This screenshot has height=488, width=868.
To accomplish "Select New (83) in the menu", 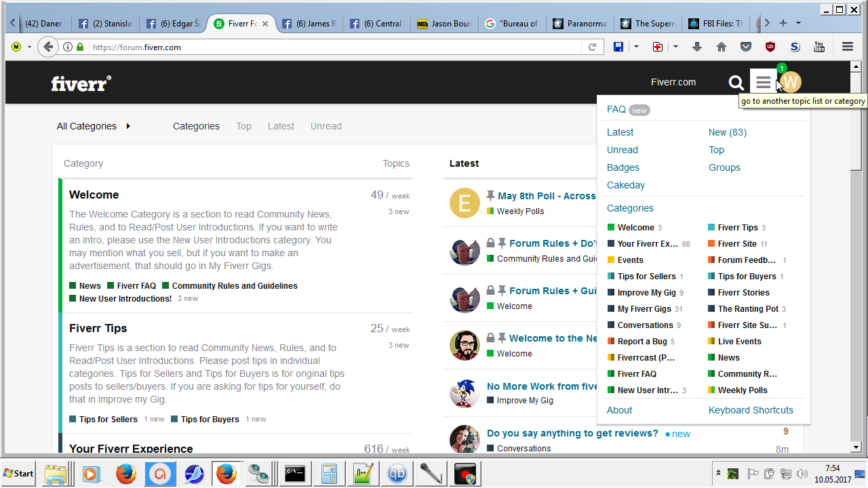I will pos(728,132).
